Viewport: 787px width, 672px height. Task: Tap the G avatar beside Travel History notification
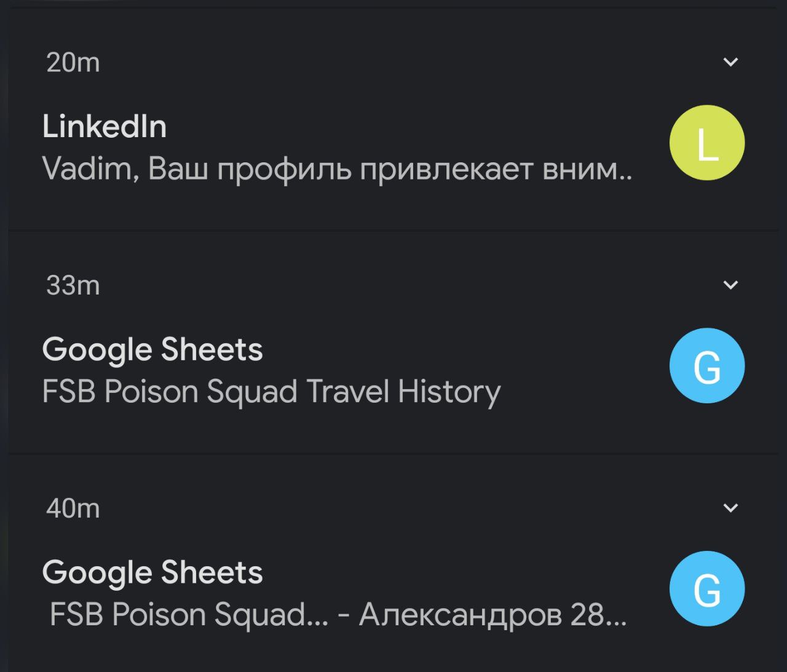click(x=707, y=366)
